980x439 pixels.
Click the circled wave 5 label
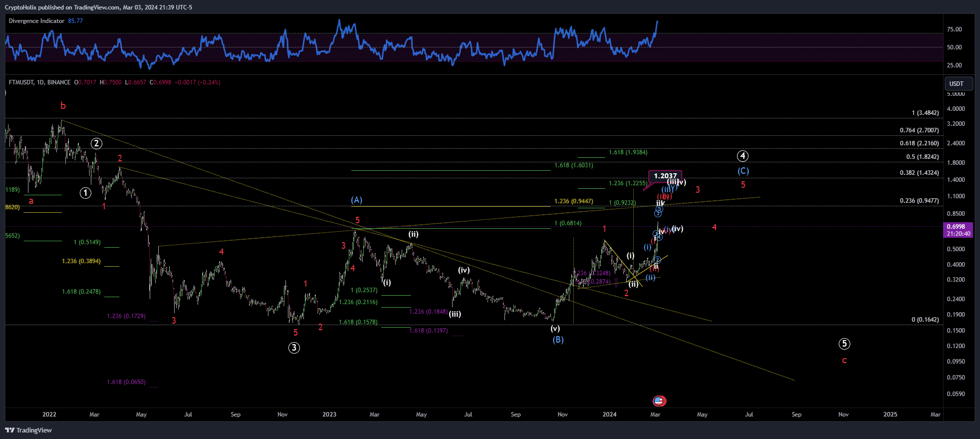click(844, 344)
